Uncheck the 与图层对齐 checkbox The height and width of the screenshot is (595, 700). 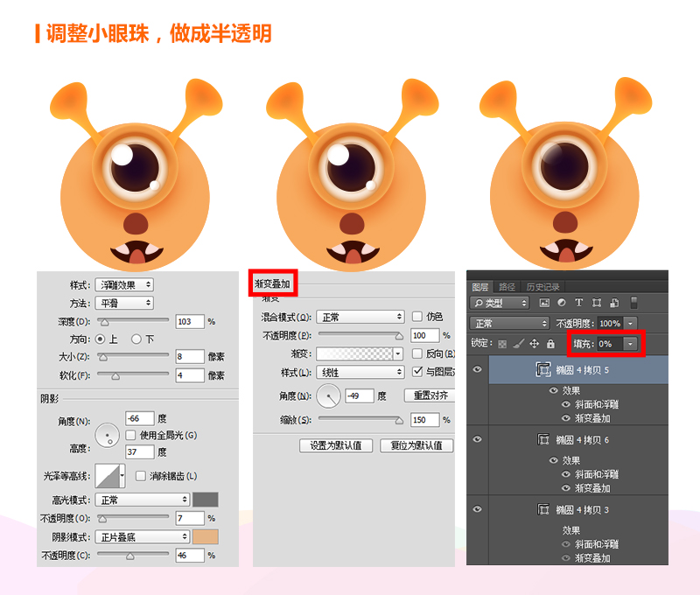pyautogui.click(x=417, y=371)
